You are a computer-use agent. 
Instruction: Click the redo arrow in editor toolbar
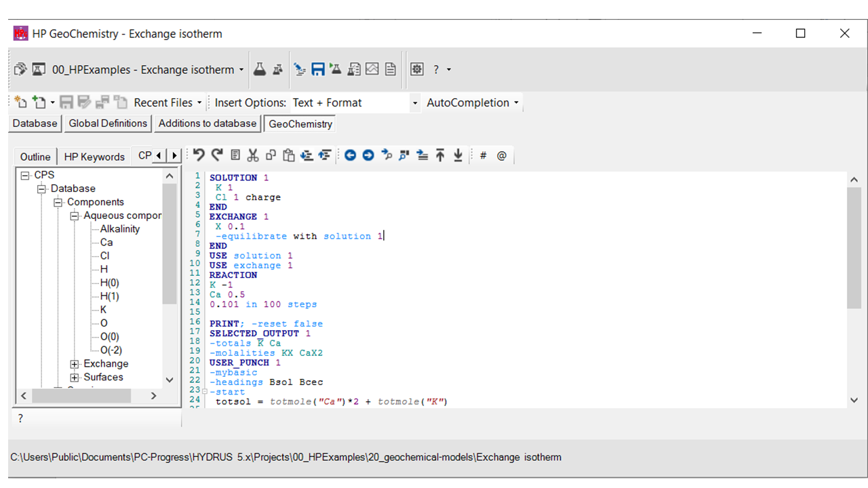point(217,155)
